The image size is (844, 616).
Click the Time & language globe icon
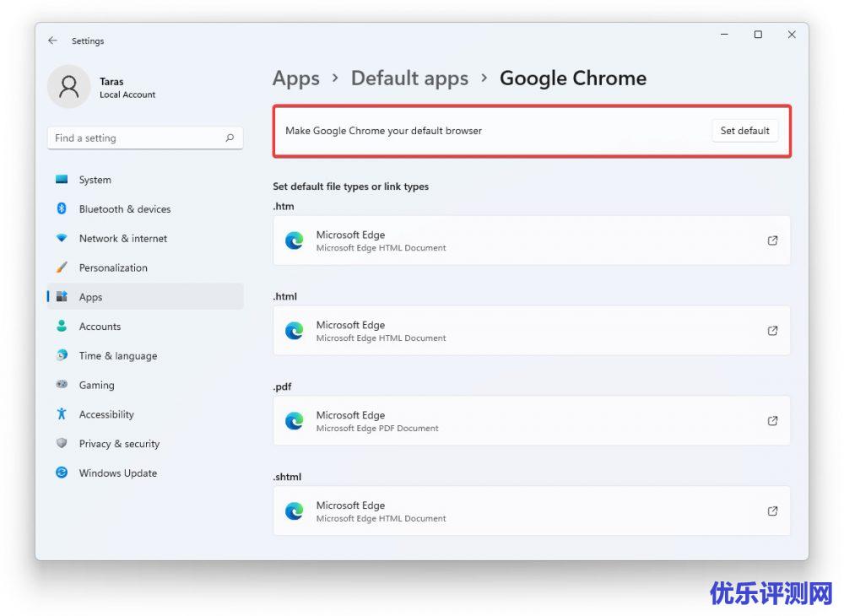(62, 355)
